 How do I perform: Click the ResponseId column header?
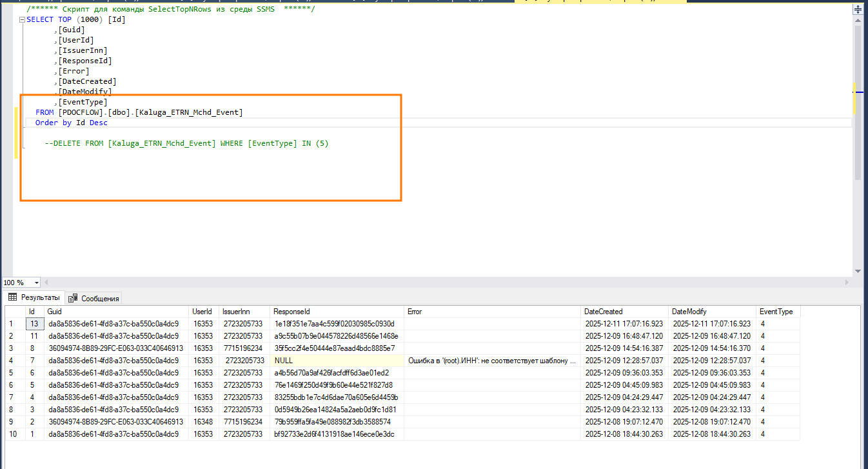(x=337, y=312)
